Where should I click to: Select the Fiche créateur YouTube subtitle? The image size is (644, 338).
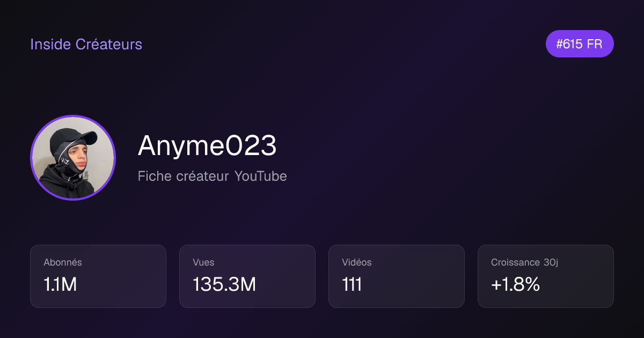[213, 176]
